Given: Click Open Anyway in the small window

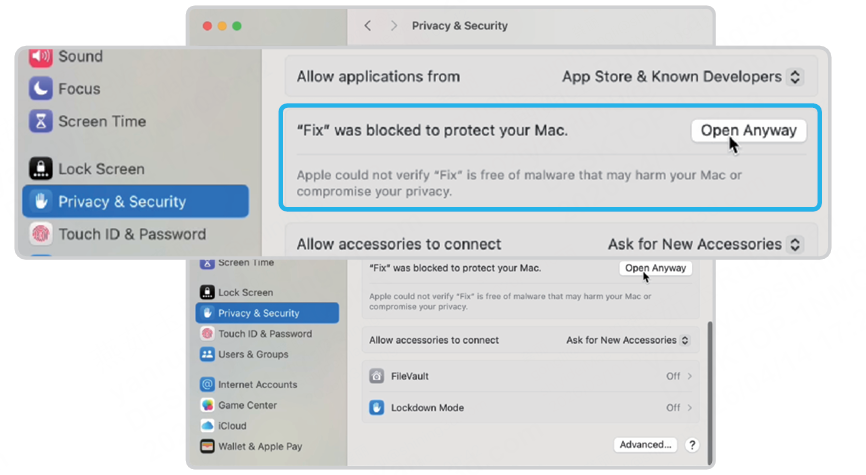Looking at the screenshot, I should [655, 268].
